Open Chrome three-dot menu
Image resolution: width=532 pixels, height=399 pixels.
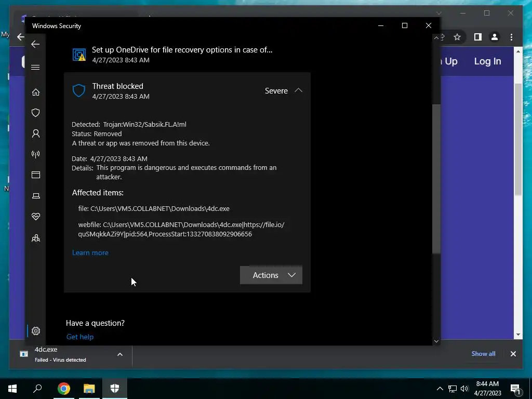(511, 37)
